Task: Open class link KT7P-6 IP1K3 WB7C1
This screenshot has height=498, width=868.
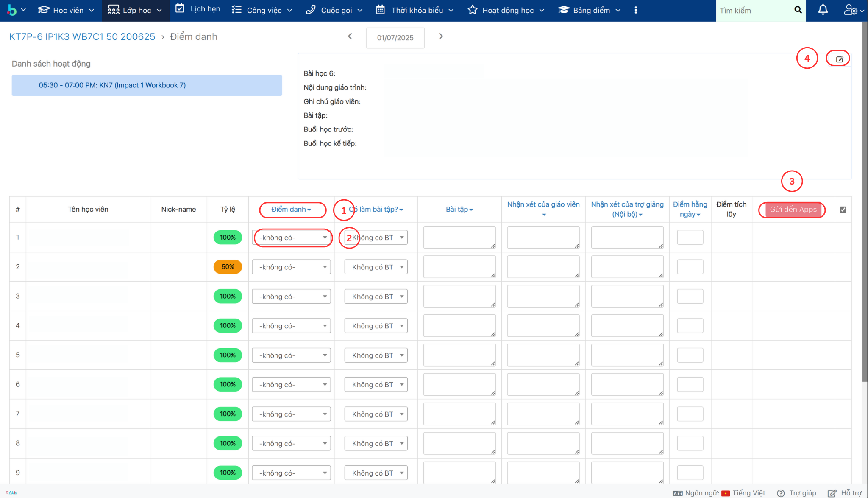Action: [82, 37]
